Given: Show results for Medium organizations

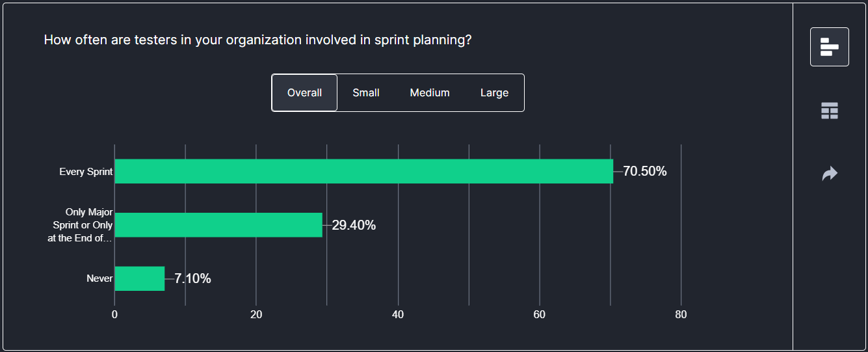Looking at the screenshot, I should click(x=430, y=93).
